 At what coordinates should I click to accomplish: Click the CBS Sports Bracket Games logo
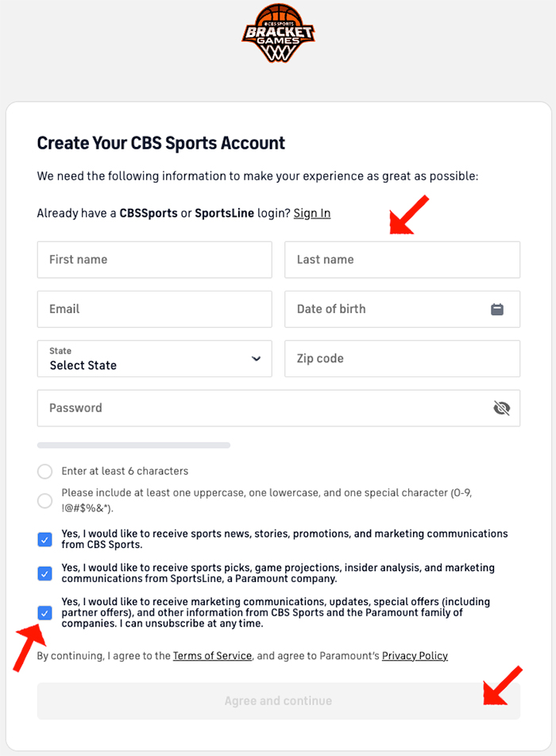(x=278, y=34)
